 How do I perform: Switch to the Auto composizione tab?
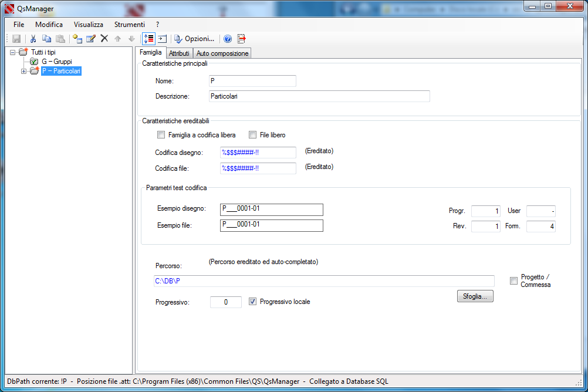click(222, 53)
